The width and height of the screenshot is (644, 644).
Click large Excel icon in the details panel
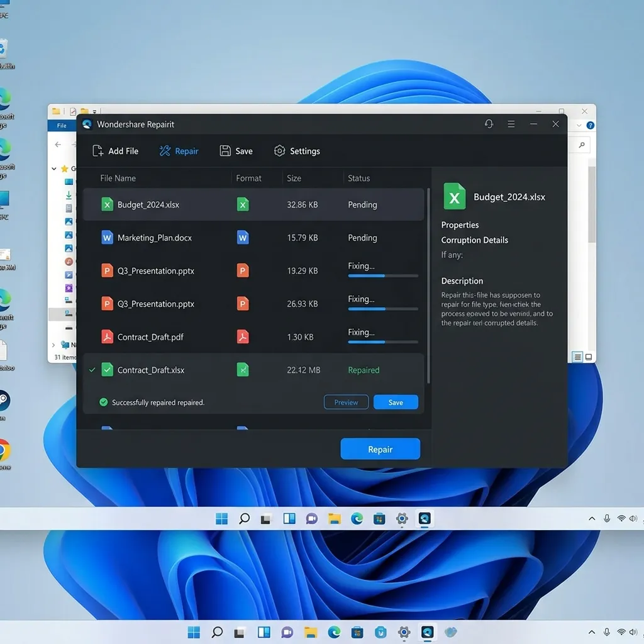click(454, 197)
